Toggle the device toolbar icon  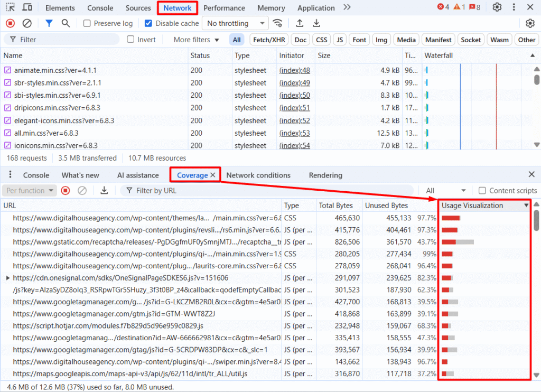pyautogui.click(x=27, y=7)
